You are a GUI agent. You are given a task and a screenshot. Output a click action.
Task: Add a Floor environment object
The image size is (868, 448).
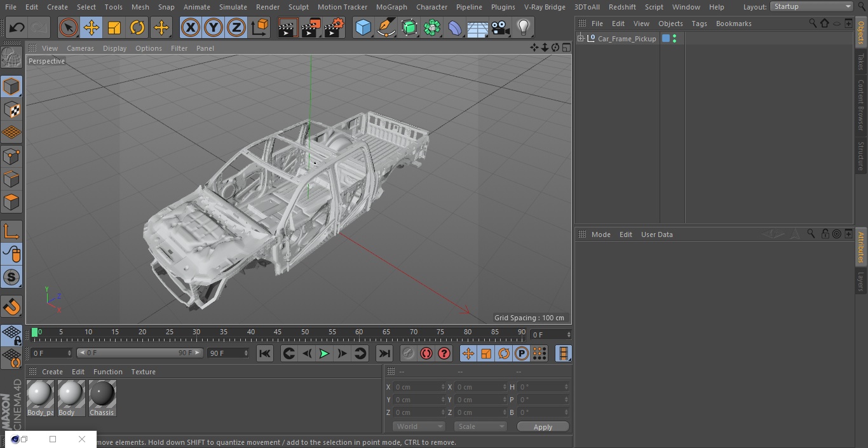478,28
